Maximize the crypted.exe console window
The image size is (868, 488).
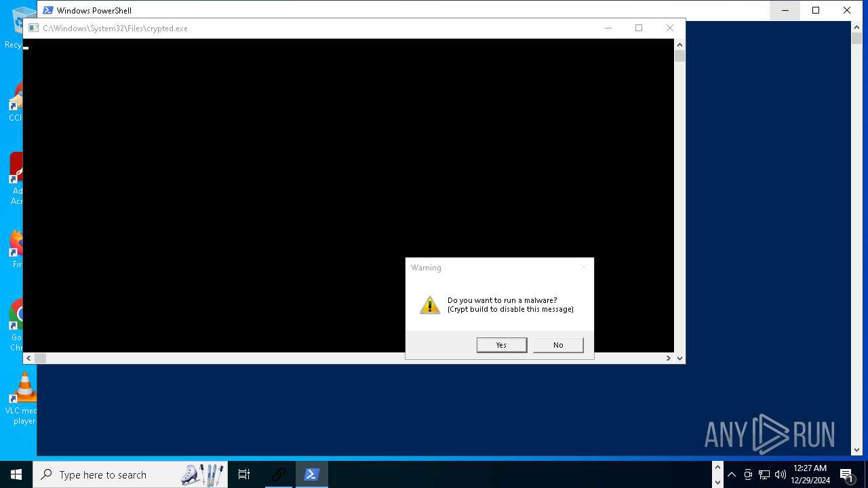(x=639, y=28)
